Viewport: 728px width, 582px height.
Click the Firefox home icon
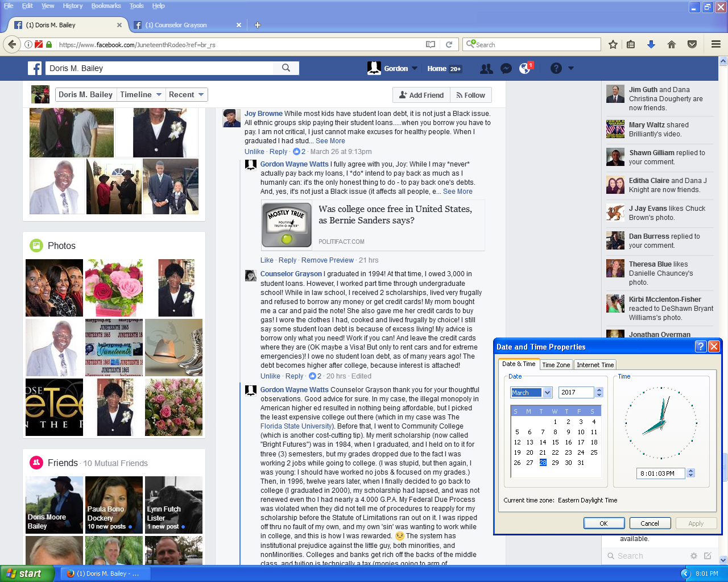point(672,44)
